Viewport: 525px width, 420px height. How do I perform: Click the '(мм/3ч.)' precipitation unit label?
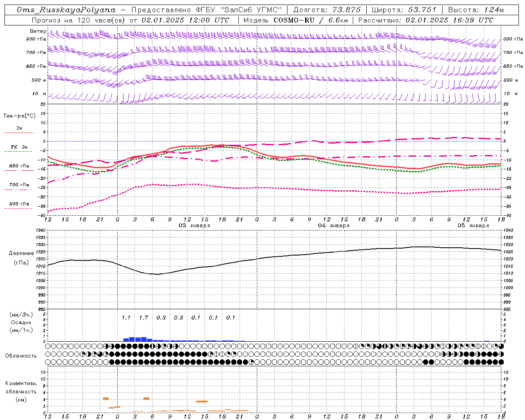21,315
